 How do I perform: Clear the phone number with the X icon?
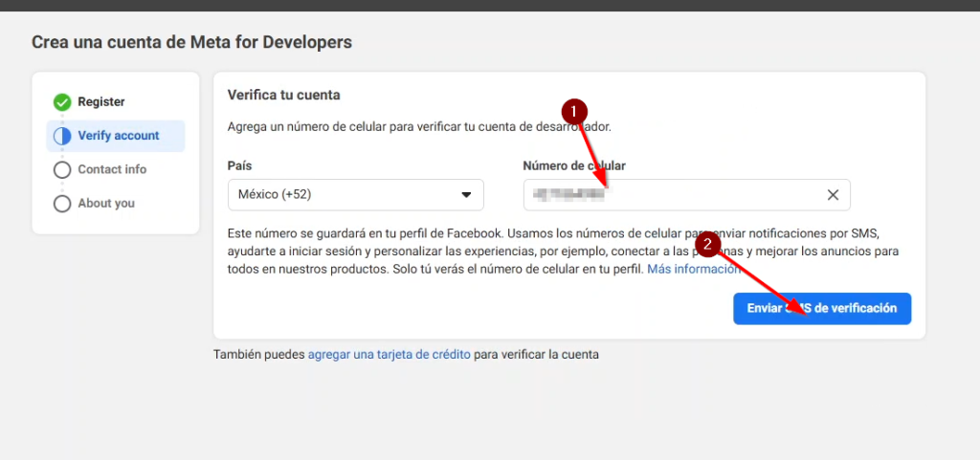pos(833,195)
